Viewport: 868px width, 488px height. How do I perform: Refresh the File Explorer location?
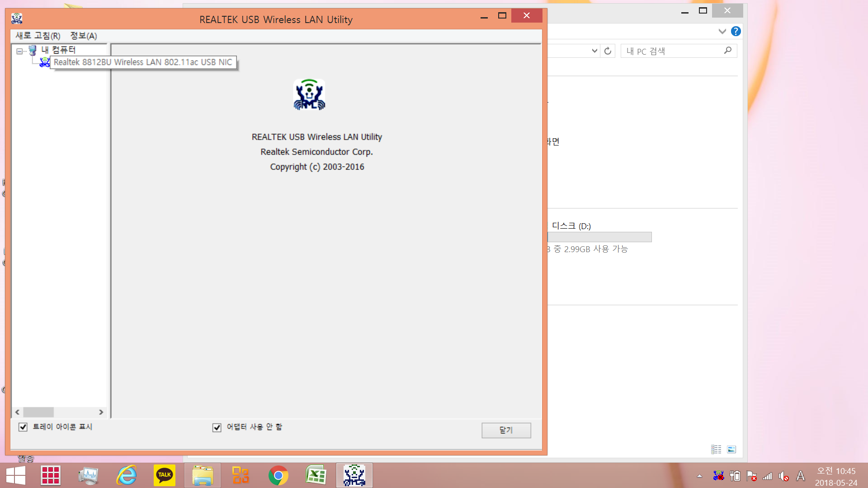608,51
